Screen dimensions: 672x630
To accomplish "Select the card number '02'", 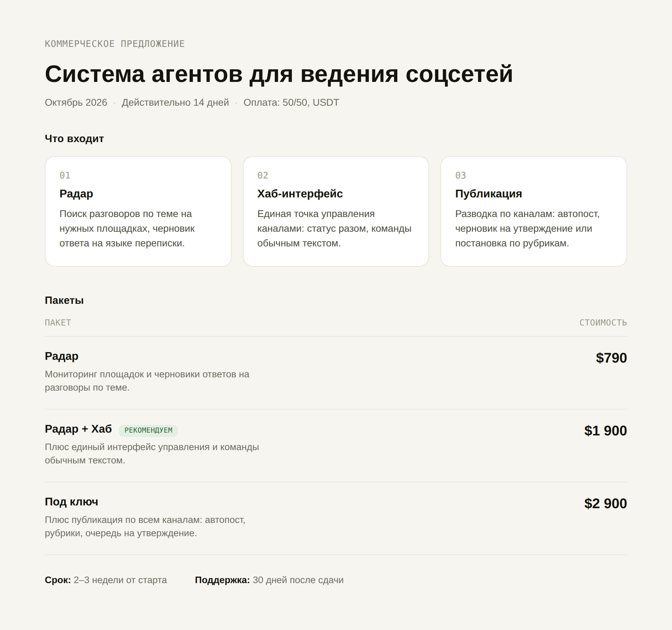I will pyautogui.click(x=262, y=175).
